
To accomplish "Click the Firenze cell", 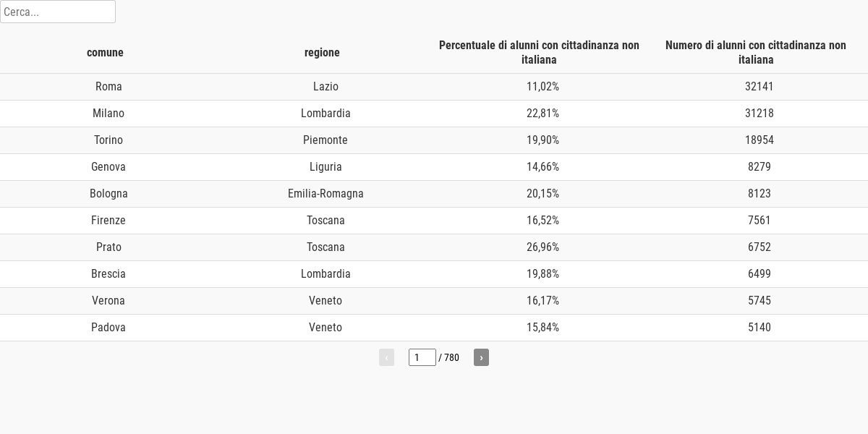I will click(x=109, y=221).
